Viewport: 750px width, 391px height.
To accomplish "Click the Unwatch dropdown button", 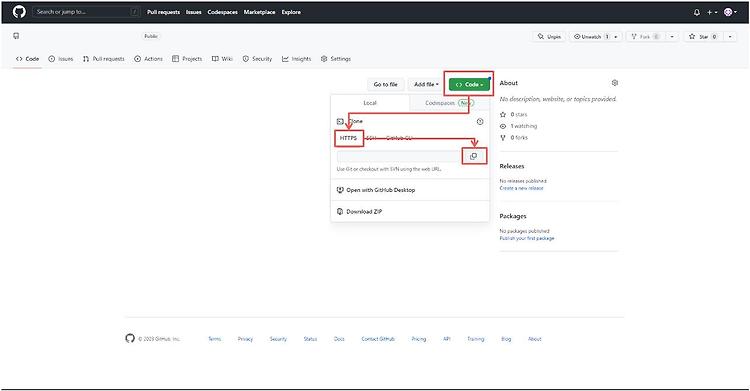I will pyautogui.click(x=596, y=36).
